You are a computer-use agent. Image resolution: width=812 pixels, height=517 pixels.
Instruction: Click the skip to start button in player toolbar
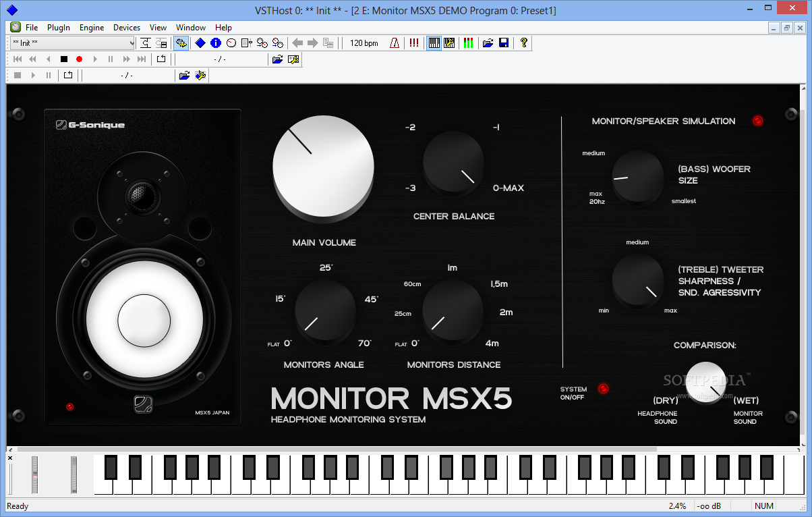pos(18,59)
